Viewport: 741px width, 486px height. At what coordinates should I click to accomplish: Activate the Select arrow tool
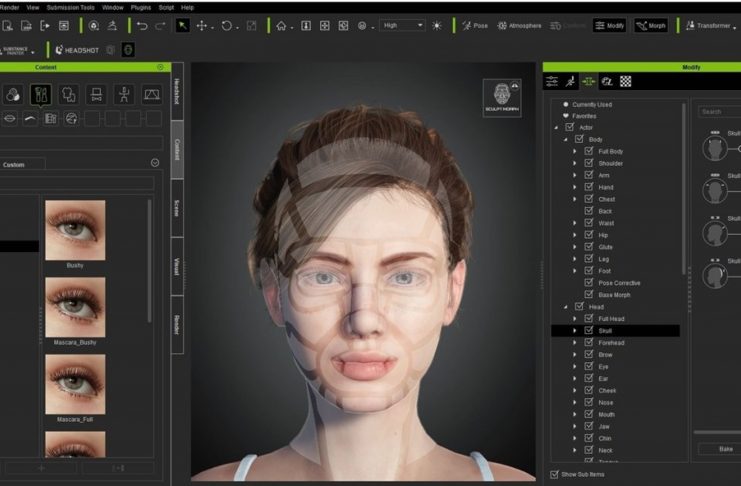[182, 26]
